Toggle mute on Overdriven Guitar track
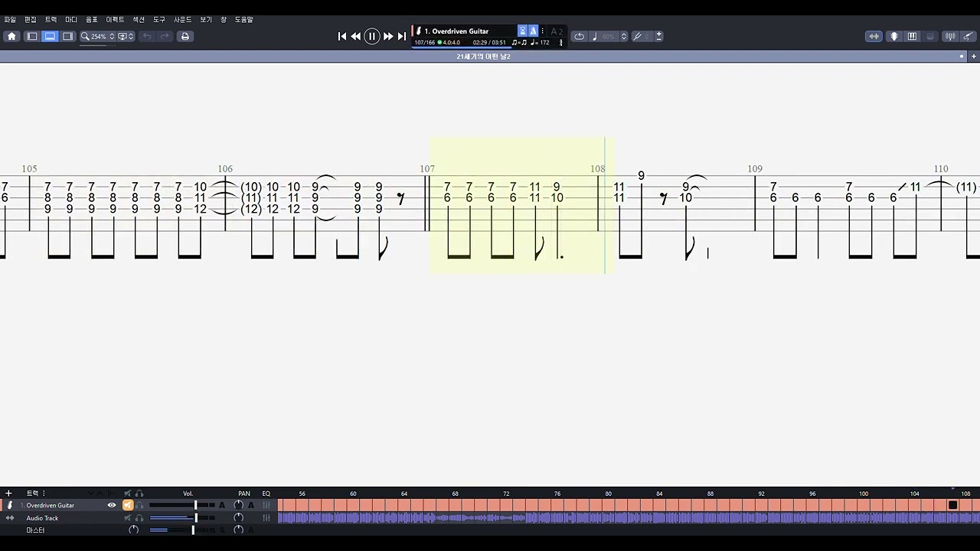This screenshot has height=551, width=980. pyautogui.click(x=128, y=505)
